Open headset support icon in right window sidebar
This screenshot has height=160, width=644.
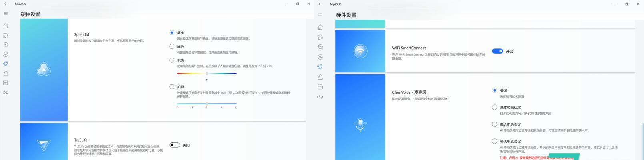320,37
